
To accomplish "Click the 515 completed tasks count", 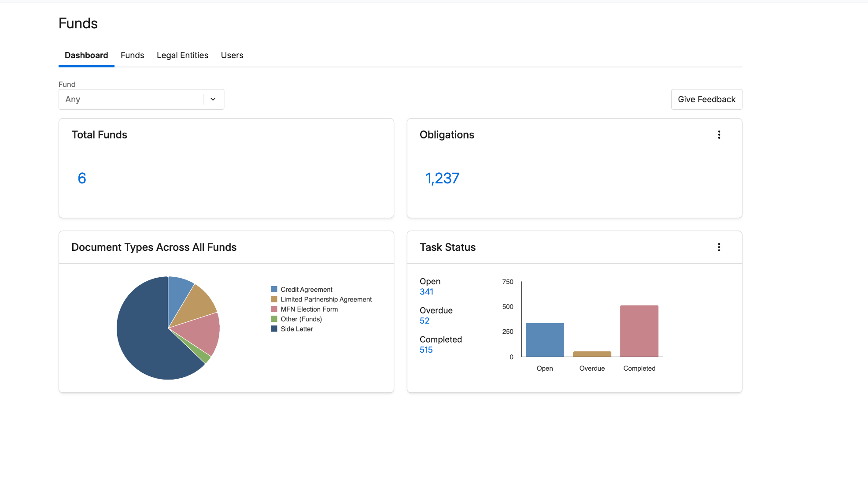I will 426,350.
